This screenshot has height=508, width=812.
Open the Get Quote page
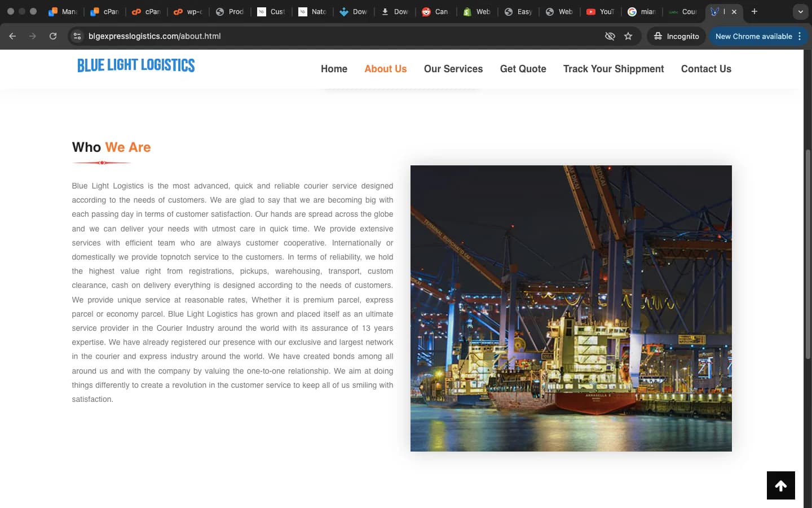[523, 69]
